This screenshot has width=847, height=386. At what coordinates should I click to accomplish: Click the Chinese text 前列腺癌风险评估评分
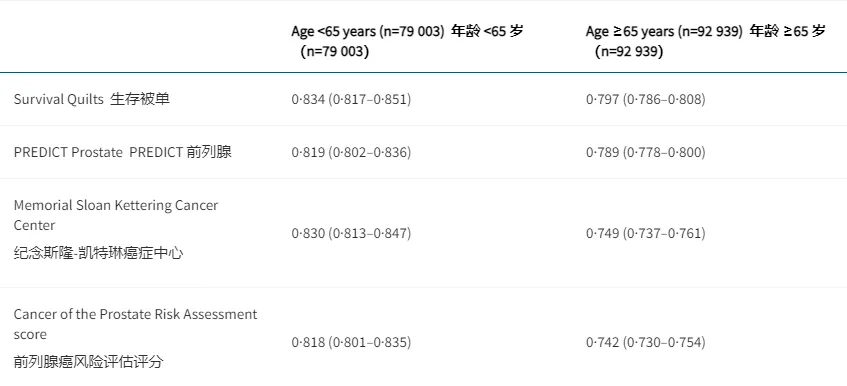pyautogui.click(x=89, y=362)
